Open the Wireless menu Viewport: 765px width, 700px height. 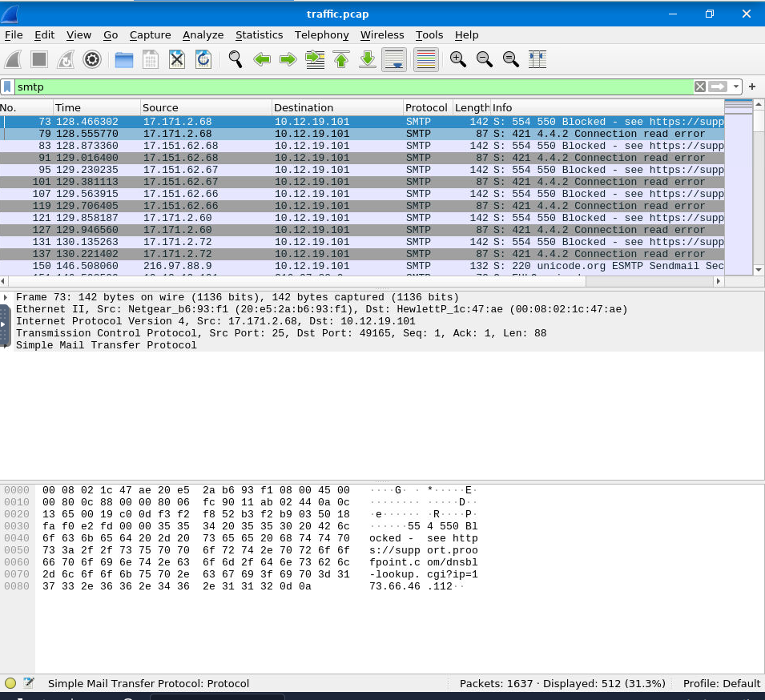point(382,35)
